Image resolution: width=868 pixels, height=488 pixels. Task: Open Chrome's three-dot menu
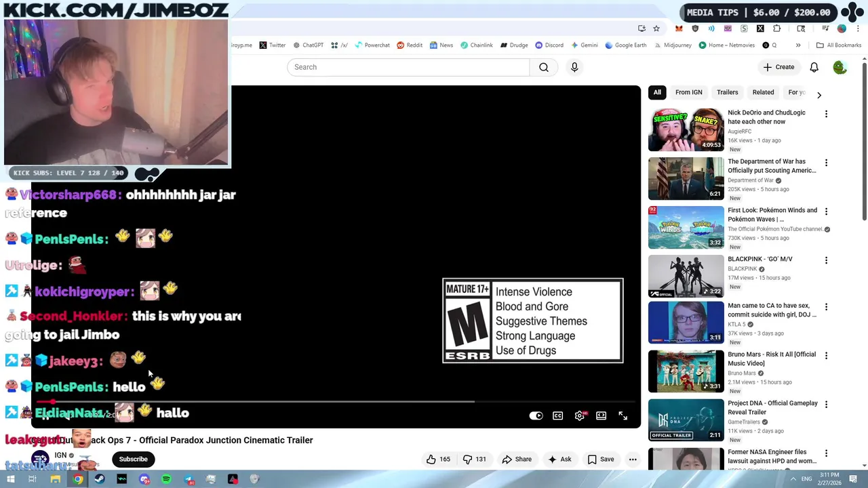858,28
